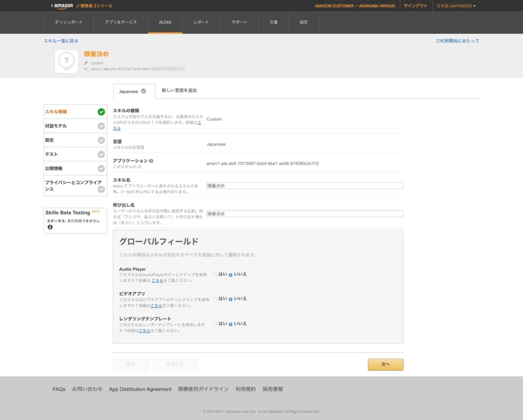Switch to the Japanese language tab

[x=134, y=91]
